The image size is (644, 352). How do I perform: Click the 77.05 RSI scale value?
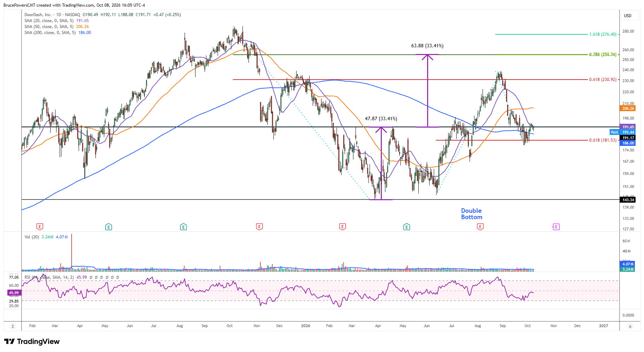[x=14, y=277]
